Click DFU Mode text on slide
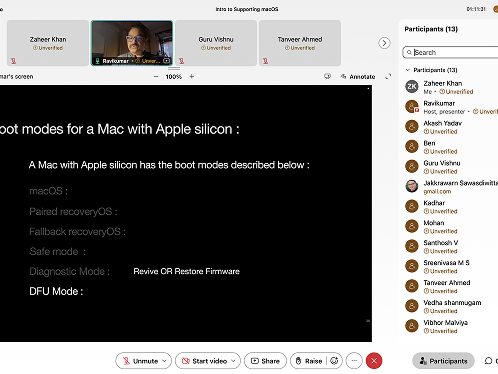This screenshot has height=374, width=498. click(x=56, y=291)
